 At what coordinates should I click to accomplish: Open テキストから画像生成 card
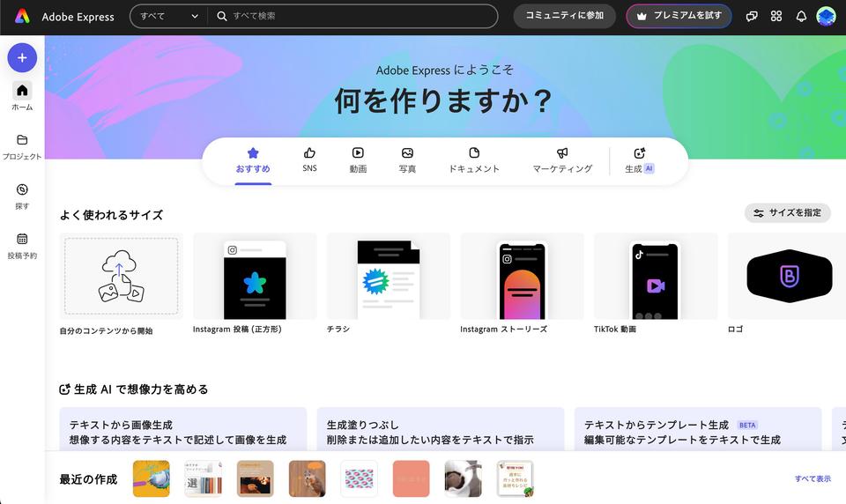pyautogui.click(x=183, y=429)
